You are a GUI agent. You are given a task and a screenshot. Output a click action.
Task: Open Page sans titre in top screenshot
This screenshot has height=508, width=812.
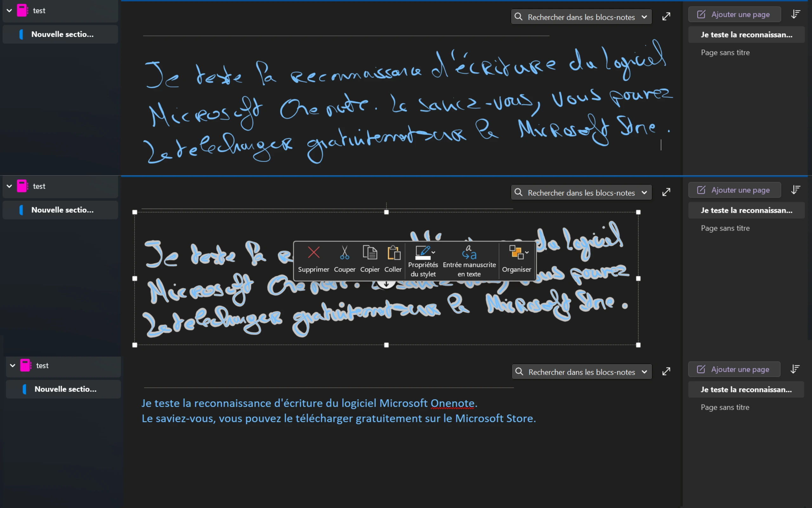pyautogui.click(x=725, y=52)
